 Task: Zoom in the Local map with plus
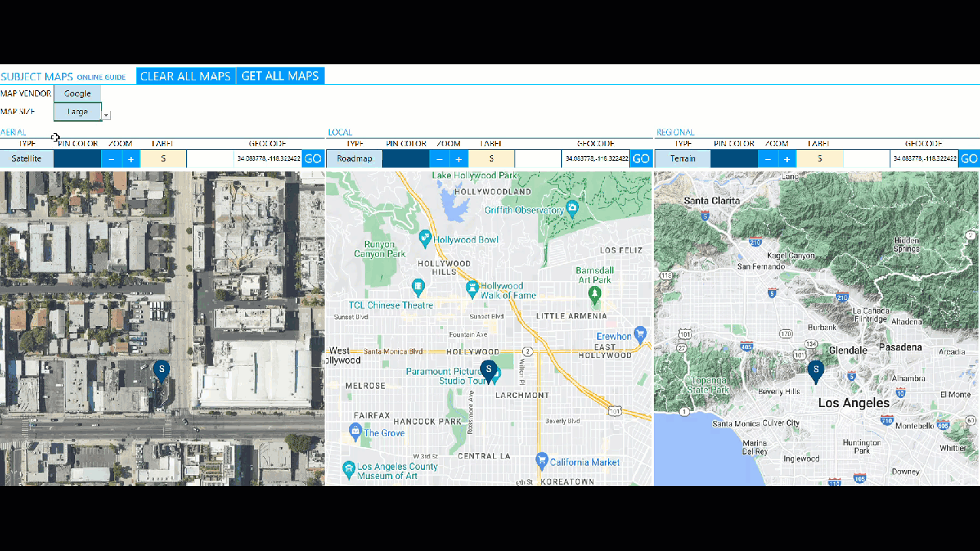coord(459,159)
